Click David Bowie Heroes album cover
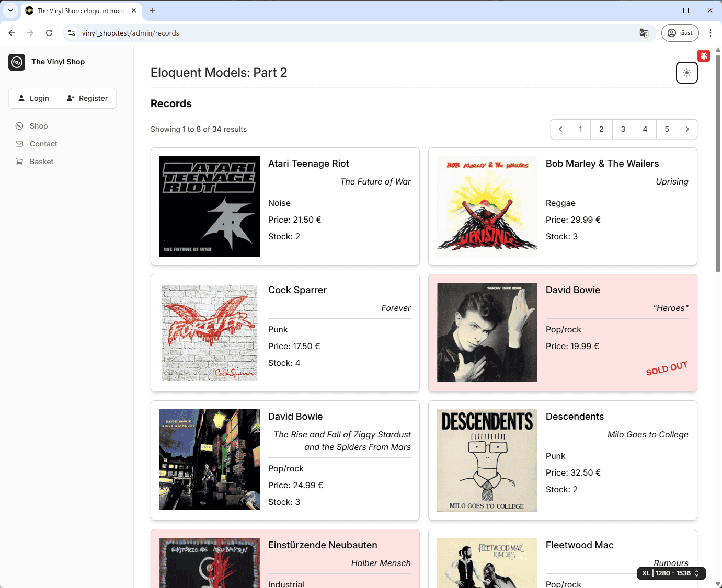722x588 pixels. click(487, 332)
